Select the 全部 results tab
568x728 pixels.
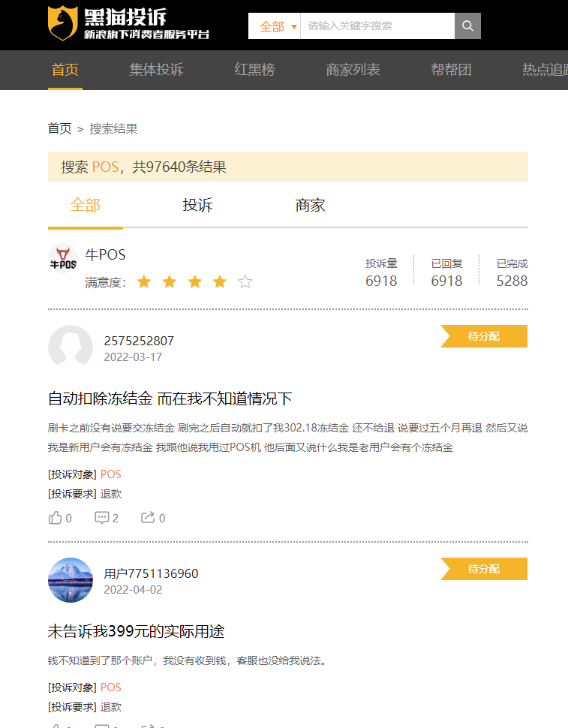pyautogui.click(x=86, y=205)
